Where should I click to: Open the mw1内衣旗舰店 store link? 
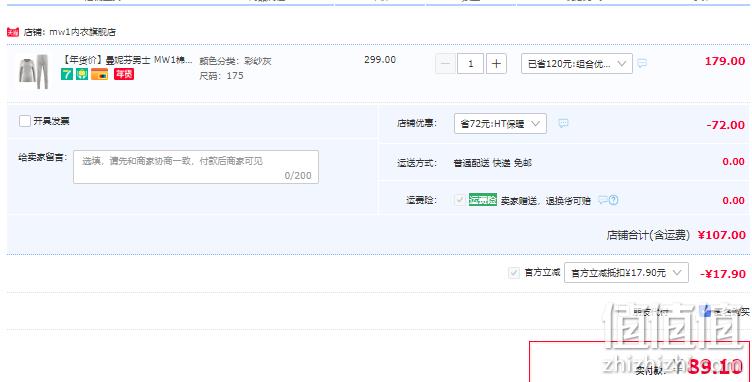[82, 33]
